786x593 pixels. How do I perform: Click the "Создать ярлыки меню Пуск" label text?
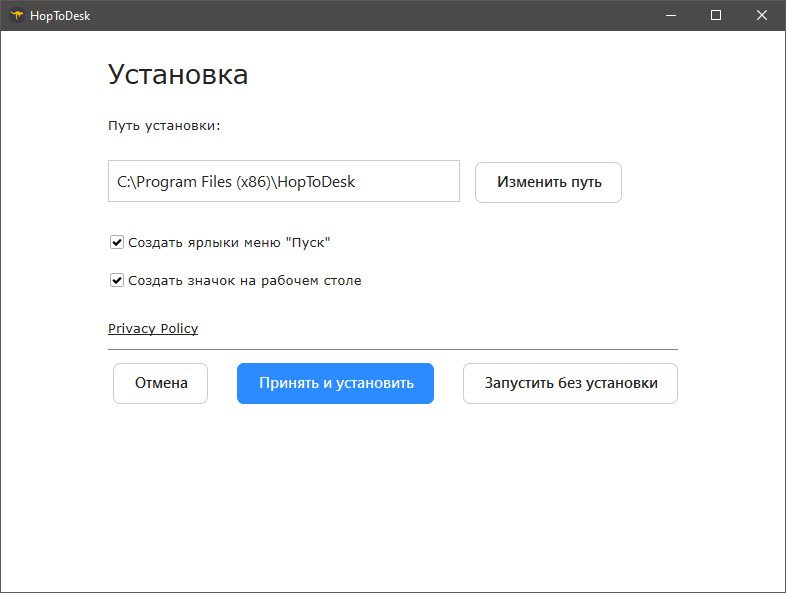pos(229,242)
